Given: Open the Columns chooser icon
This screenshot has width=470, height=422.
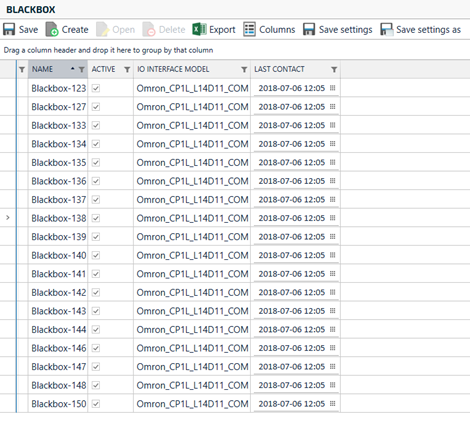Looking at the screenshot, I should (249, 29).
